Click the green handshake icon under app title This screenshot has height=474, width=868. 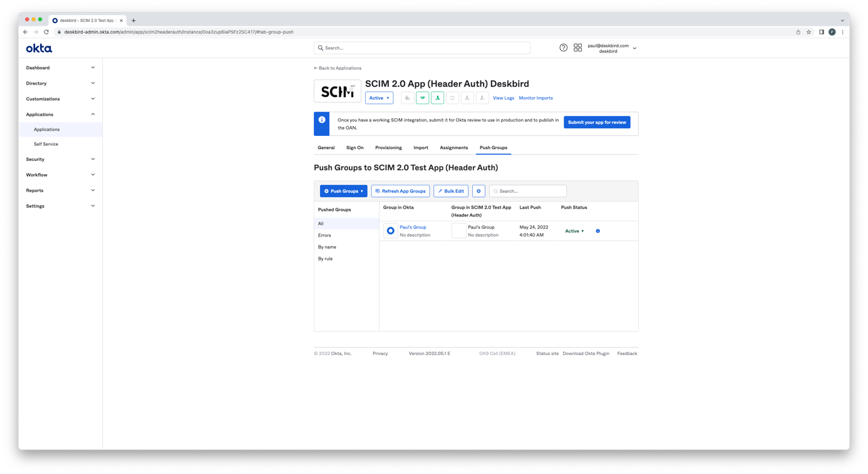(x=423, y=98)
